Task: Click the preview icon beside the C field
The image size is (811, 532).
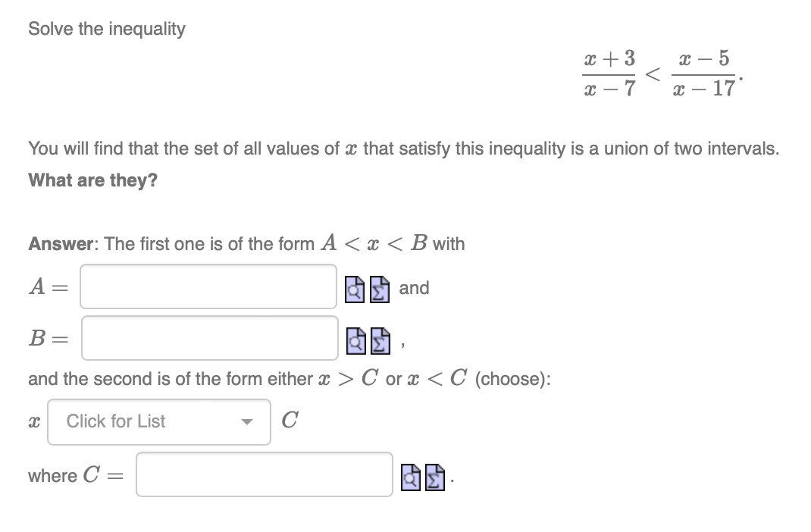Action: [x=412, y=477]
